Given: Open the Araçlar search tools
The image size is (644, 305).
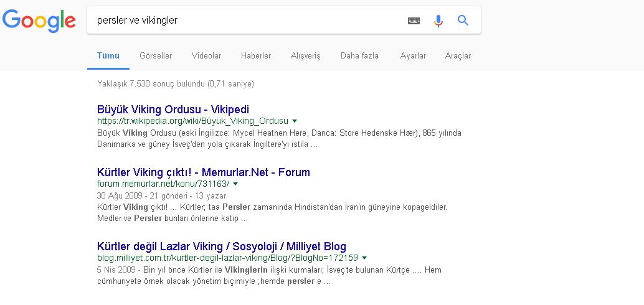Looking at the screenshot, I should point(458,56).
